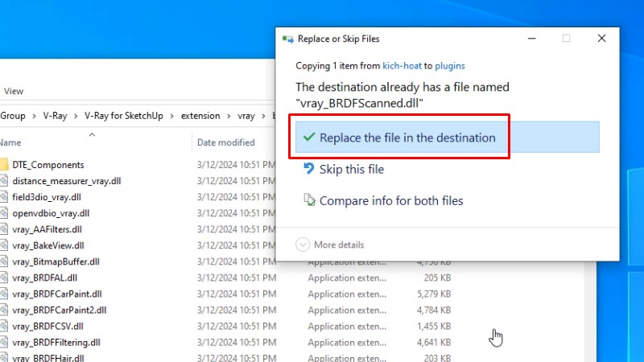Select distance_measurer_vray.dll file

(x=67, y=181)
